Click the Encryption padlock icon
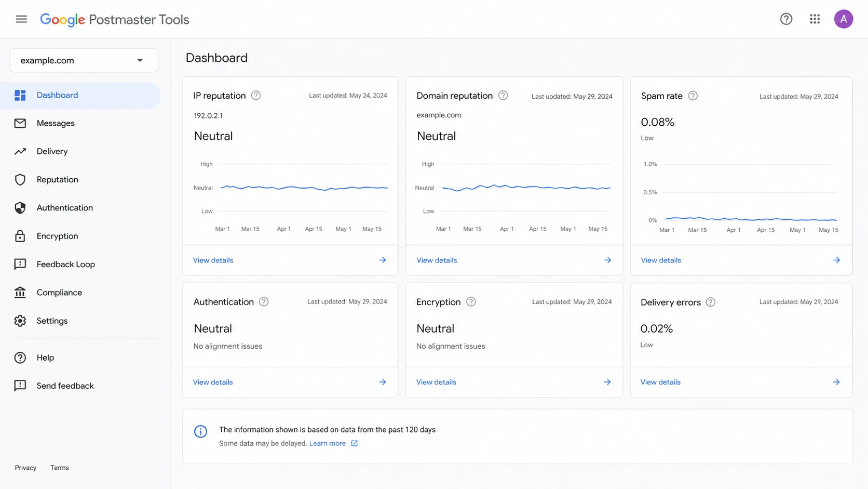Viewport: 868px width, 489px height. (x=20, y=236)
